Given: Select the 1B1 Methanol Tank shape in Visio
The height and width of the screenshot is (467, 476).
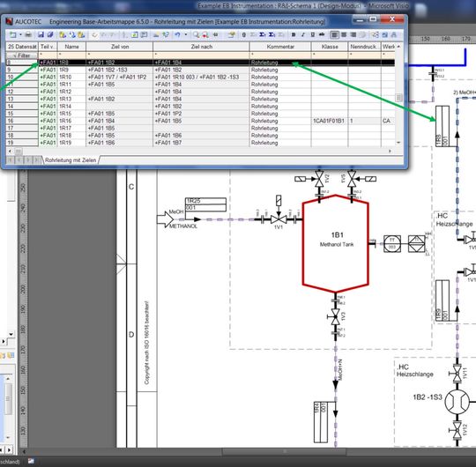Looking at the screenshot, I should click(x=336, y=244).
